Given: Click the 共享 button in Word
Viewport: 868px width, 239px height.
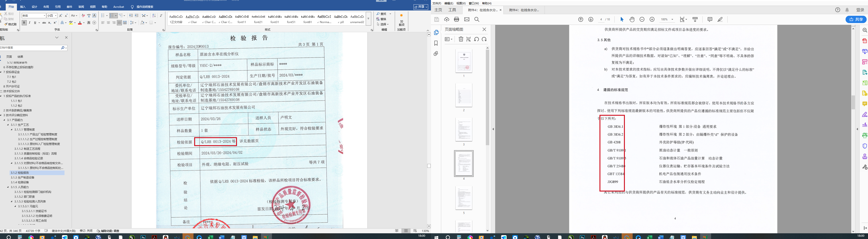Looking at the screenshot, I should (421, 7).
